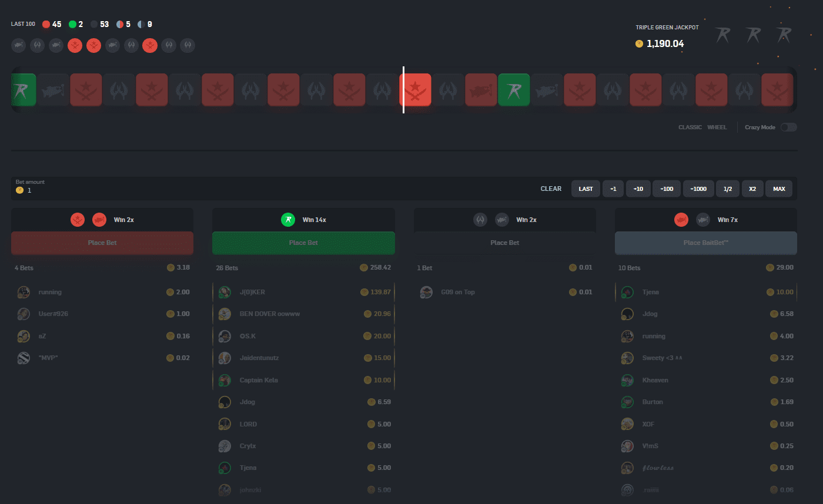Click J[D]KER's avatar in green bets

(225, 292)
